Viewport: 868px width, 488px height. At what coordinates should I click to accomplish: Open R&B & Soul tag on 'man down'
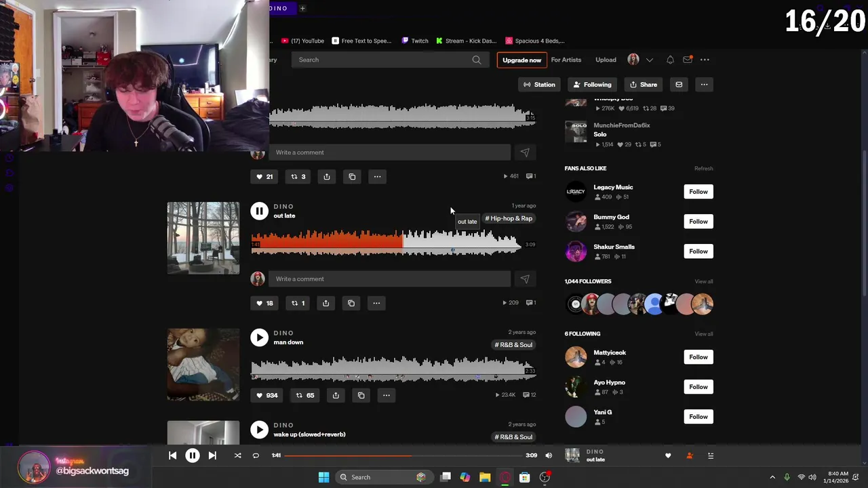[513, 345]
